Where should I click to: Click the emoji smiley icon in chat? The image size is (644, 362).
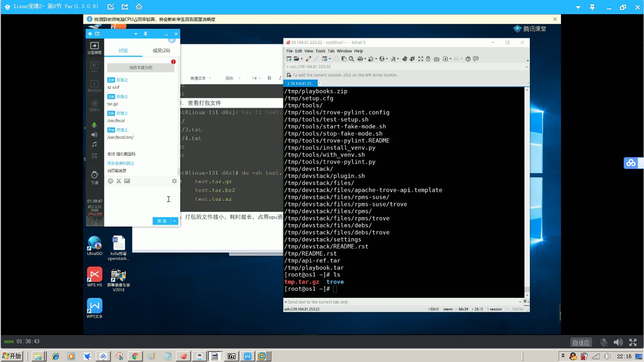tap(110, 181)
